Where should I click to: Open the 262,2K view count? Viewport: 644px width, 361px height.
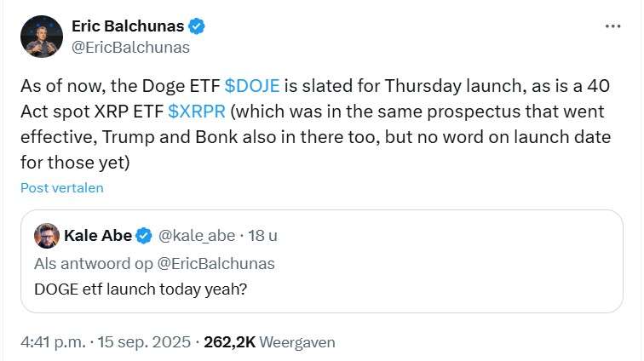point(228,342)
